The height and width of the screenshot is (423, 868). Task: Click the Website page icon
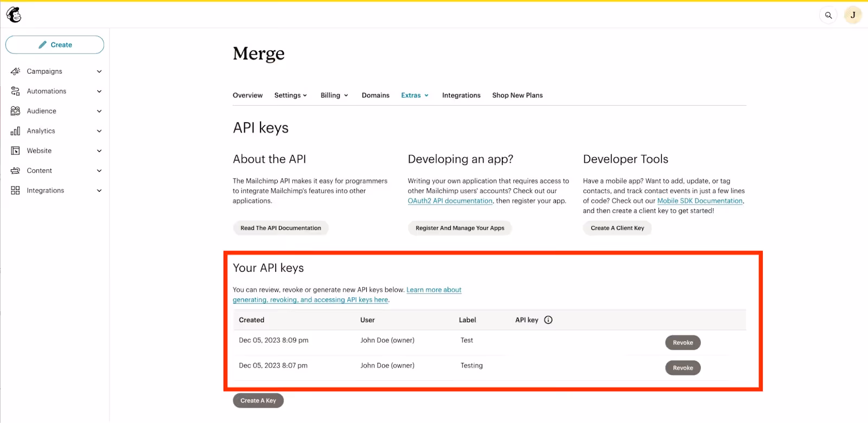coord(15,151)
